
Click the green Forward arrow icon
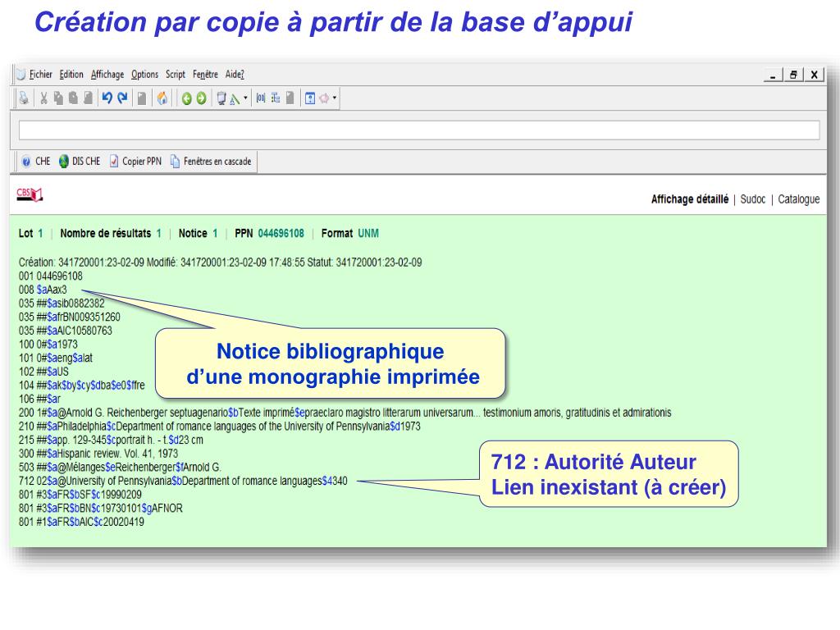coord(202,98)
